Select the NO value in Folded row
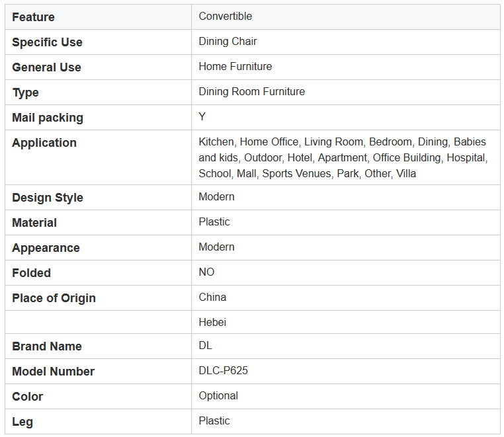The height and width of the screenshot is (437, 504). pos(206,272)
